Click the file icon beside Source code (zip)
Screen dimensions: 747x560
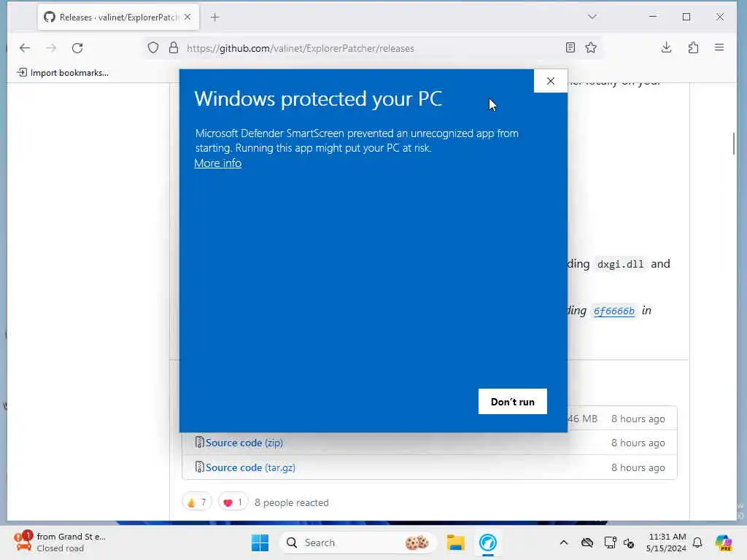[200, 443]
